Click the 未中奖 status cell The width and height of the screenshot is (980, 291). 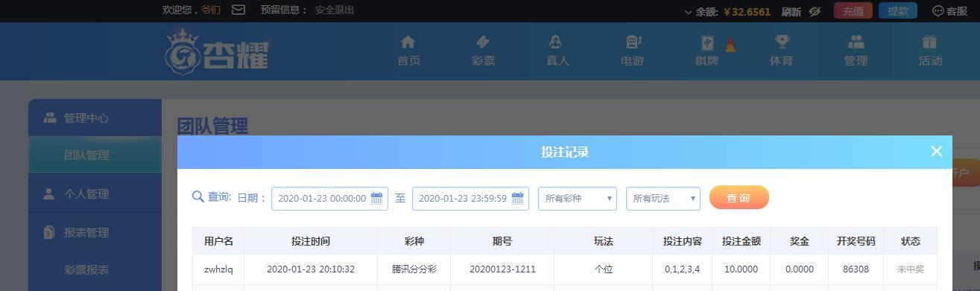[x=911, y=269]
